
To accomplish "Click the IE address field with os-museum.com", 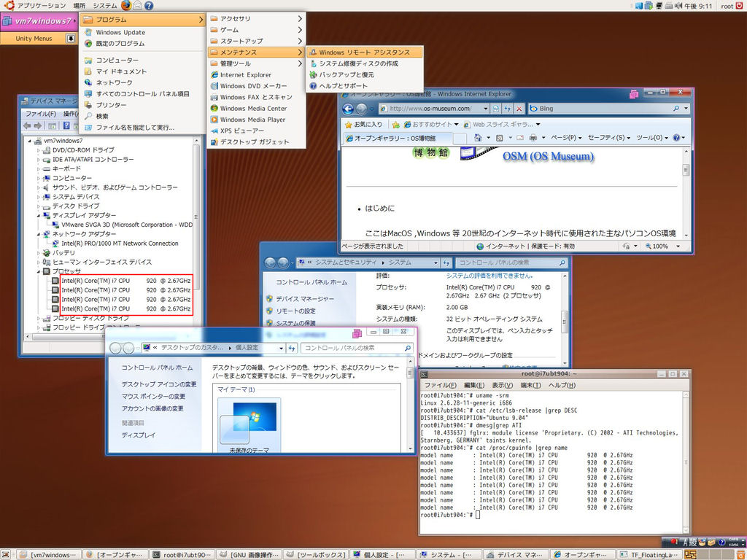I will [431, 109].
